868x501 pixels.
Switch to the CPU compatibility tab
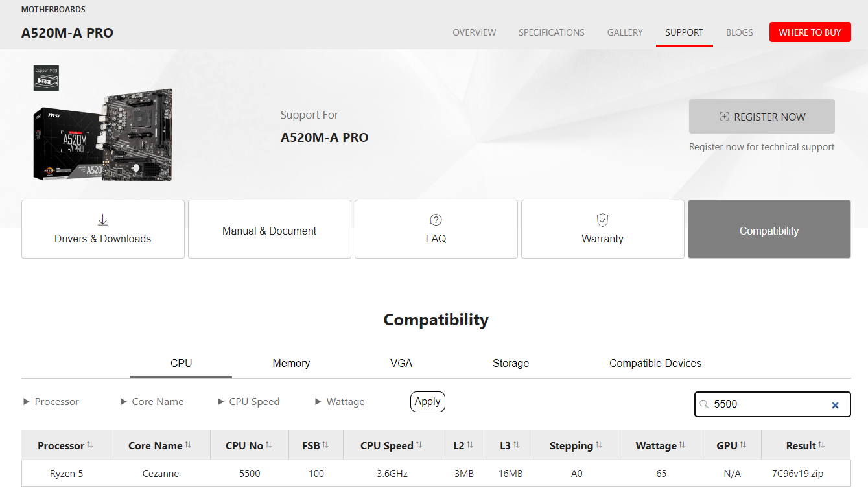[181, 364]
